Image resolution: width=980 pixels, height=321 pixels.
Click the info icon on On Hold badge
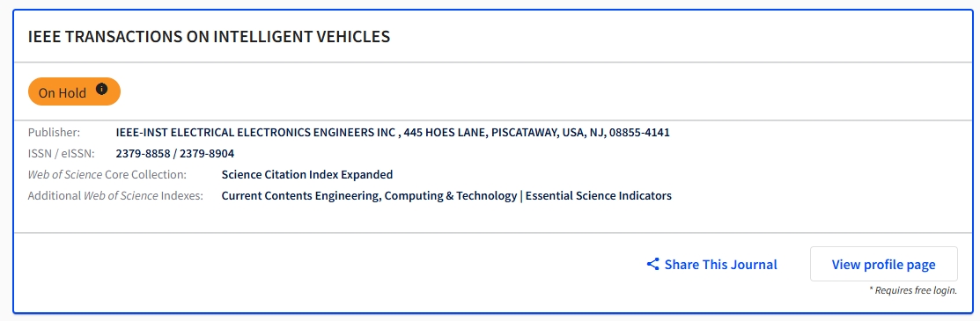pyautogui.click(x=102, y=90)
